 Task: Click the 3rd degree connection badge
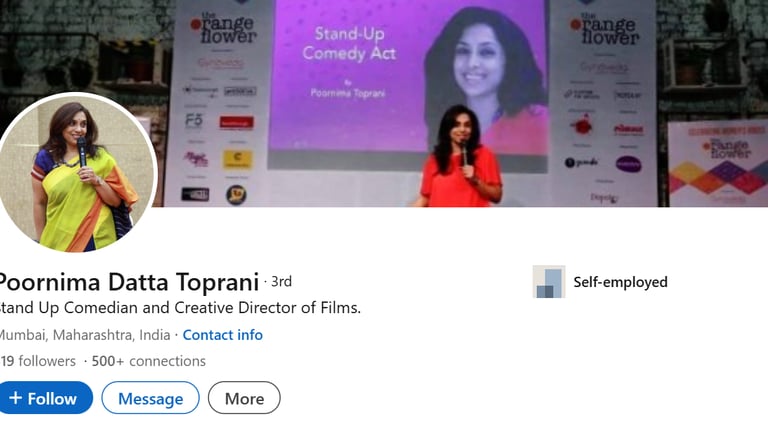tap(281, 282)
